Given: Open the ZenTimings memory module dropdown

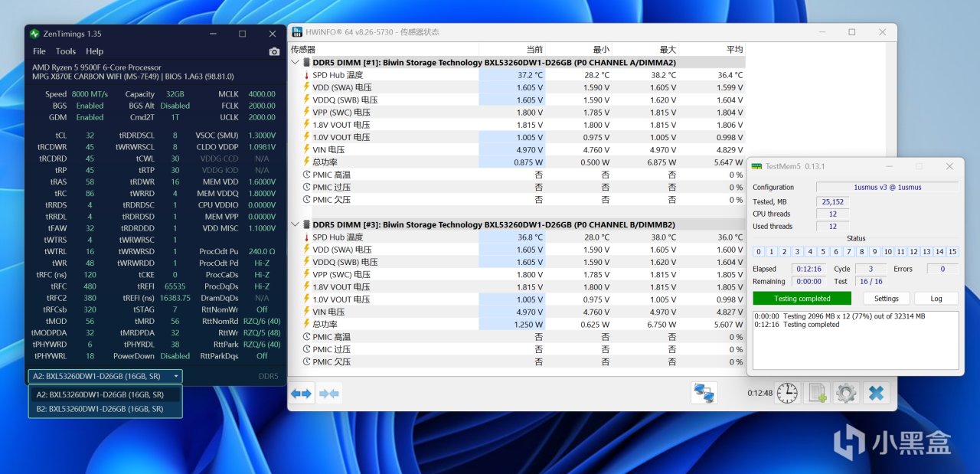Looking at the screenshot, I should pyautogui.click(x=106, y=376).
